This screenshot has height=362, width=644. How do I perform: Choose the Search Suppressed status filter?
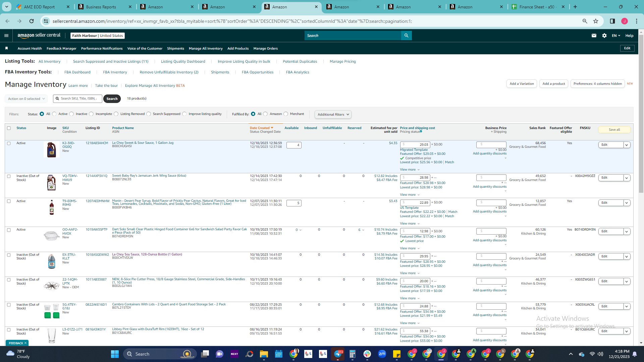pos(149,114)
